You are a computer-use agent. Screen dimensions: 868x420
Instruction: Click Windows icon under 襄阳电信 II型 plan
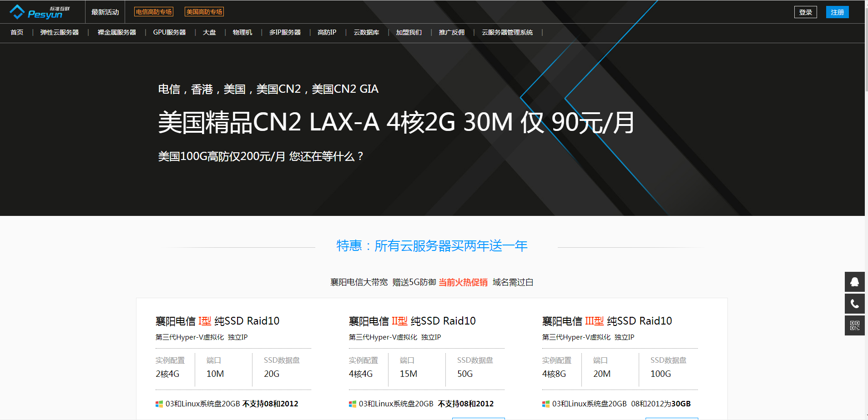(353, 404)
